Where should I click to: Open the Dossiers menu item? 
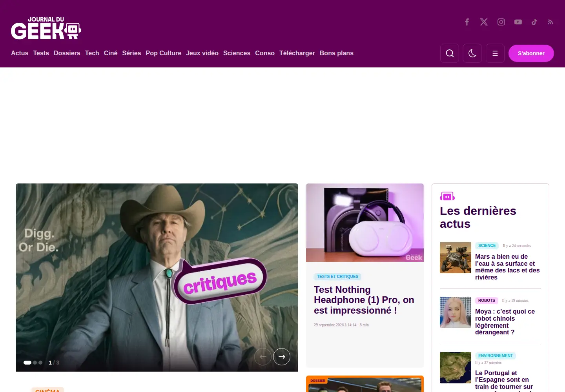click(67, 53)
